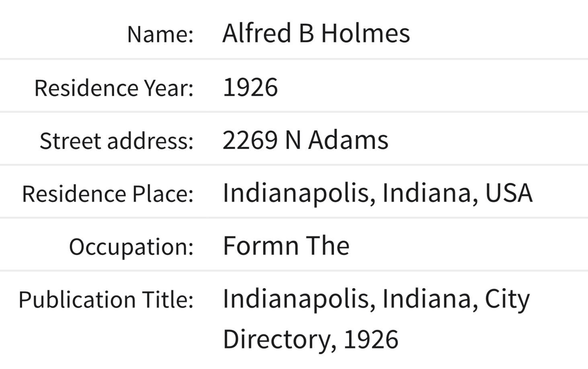Click the house number 2269
The image size is (588, 369).
click(x=250, y=140)
